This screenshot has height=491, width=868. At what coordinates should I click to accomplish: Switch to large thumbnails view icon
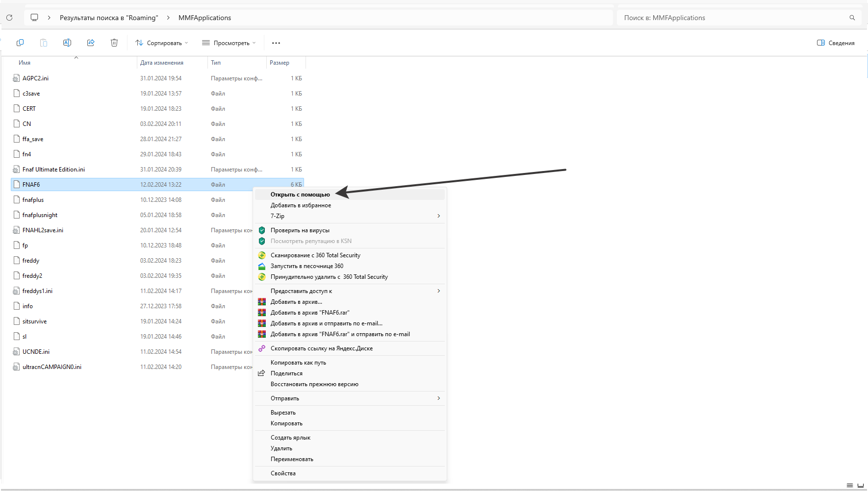[861, 485]
